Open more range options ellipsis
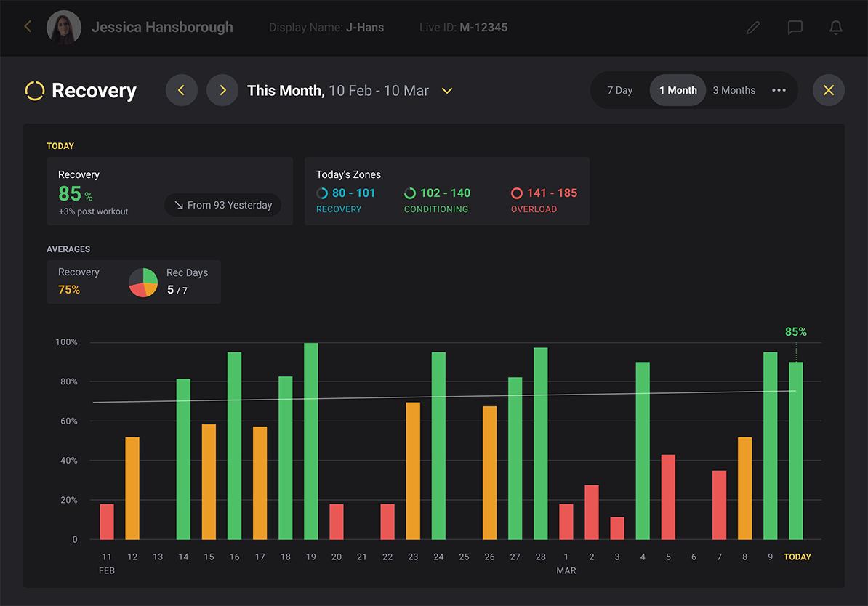Image resolution: width=868 pixels, height=606 pixels. (x=779, y=91)
